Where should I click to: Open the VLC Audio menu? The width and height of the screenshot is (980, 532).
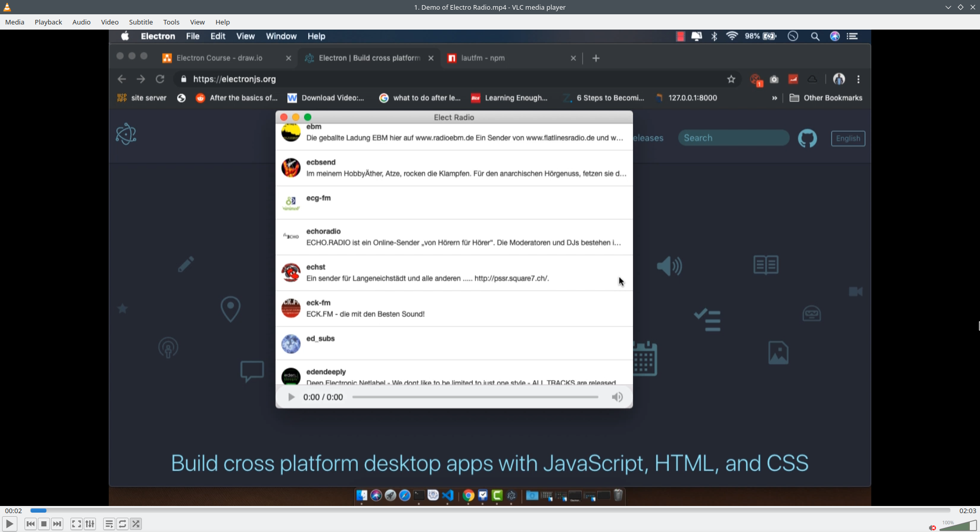(x=82, y=22)
